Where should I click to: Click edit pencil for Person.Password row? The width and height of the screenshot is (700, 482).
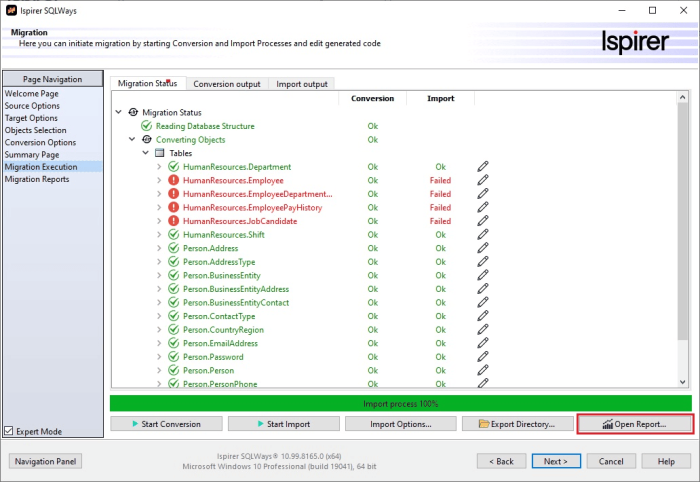tap(483, 356)
